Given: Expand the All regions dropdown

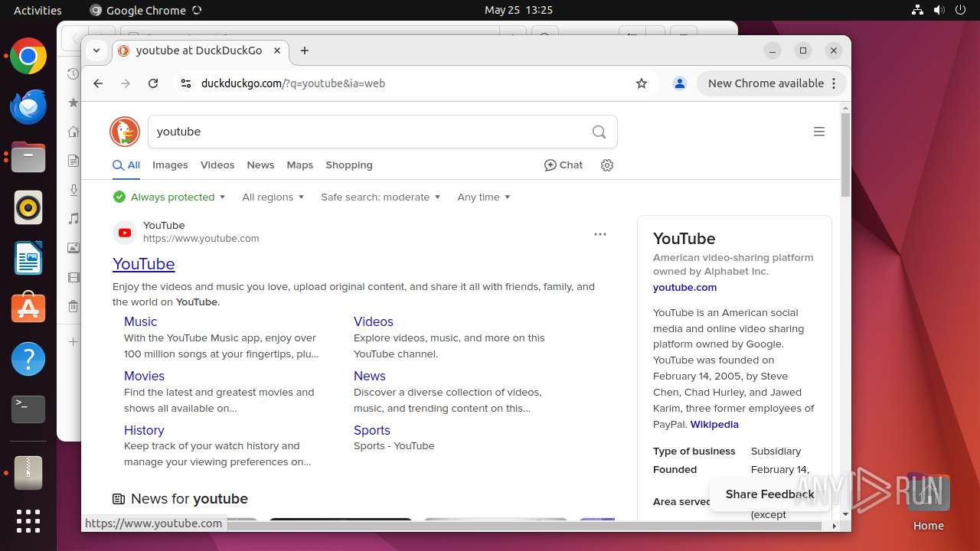Looking at the screenshot, I should coord(273,197).
